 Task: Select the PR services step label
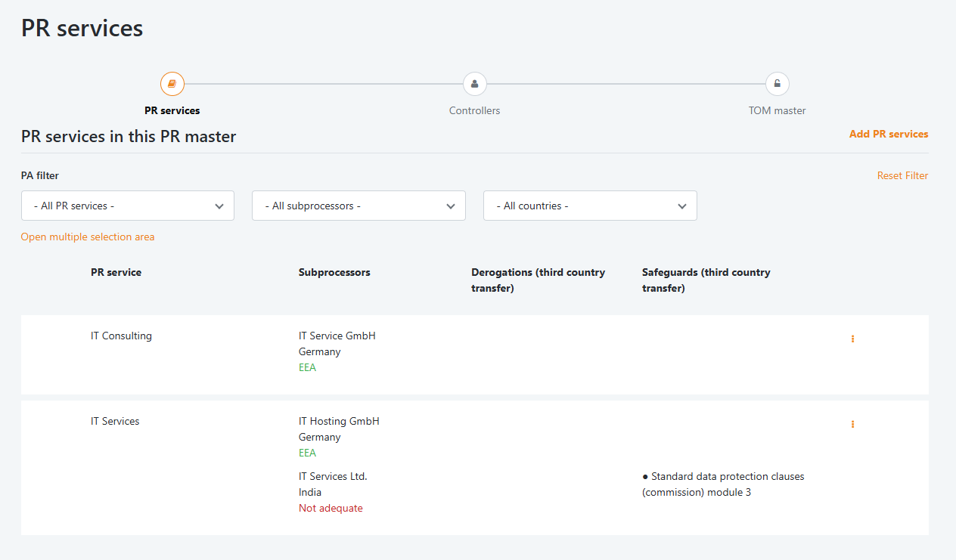pyautogui.click(x=172, y=110)
